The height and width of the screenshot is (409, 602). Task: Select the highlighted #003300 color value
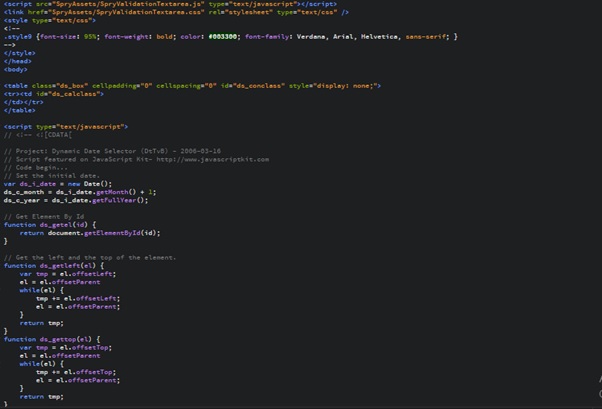[223, 37]
